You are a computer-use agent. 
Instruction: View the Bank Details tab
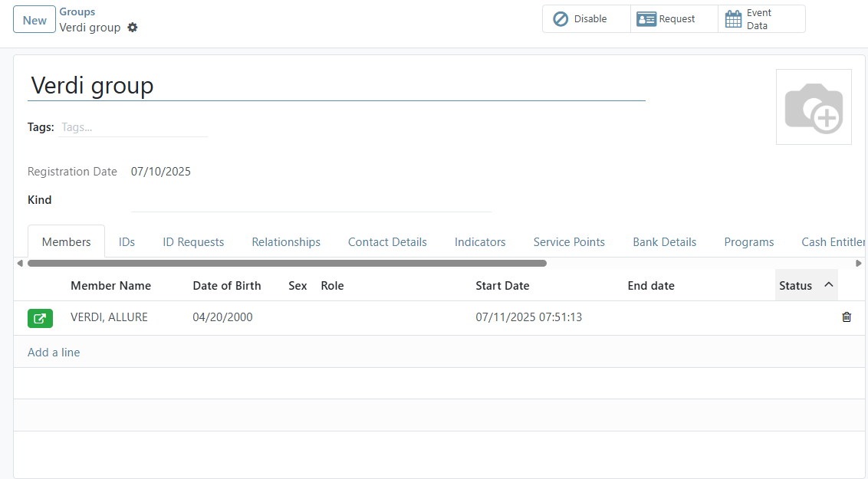pyautogui.click(x=664, y=241)
